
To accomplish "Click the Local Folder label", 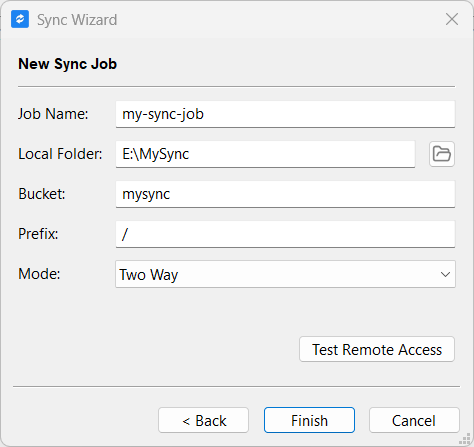I will point(60,154).
